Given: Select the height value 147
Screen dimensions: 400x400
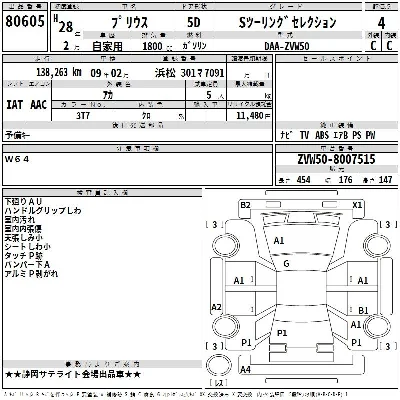Looking at the screenshot, I should (x=385, y=180).
